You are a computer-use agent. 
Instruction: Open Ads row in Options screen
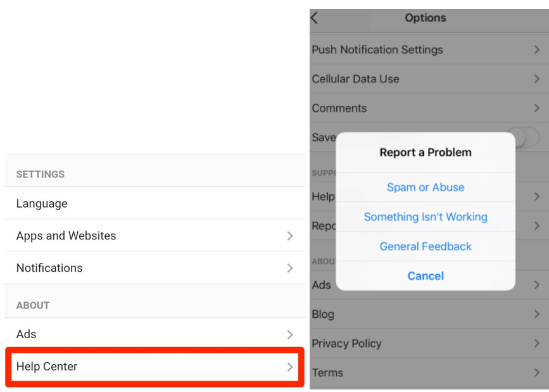click(x=429, y=284)
